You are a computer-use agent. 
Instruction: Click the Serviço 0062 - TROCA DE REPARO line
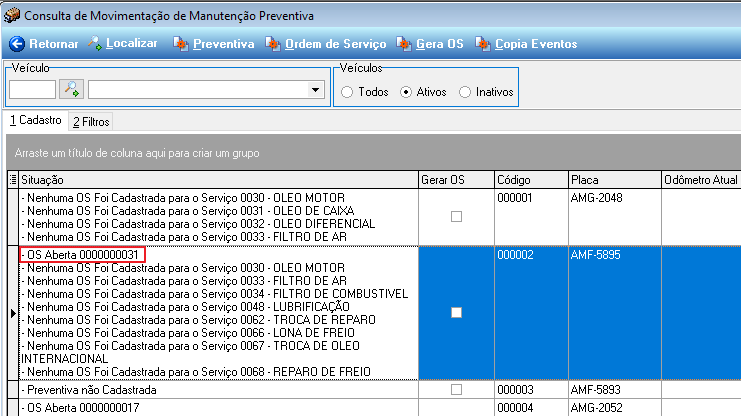point(198,320)
